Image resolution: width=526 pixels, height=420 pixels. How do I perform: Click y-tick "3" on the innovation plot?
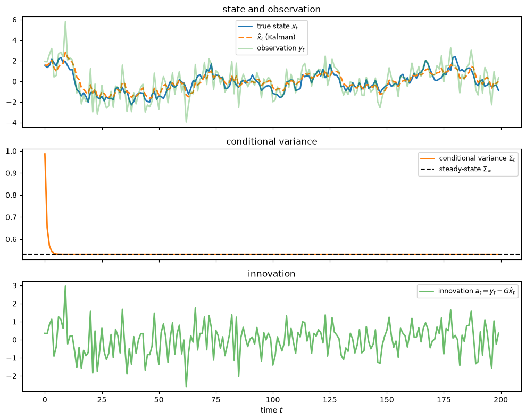(14, 286)
